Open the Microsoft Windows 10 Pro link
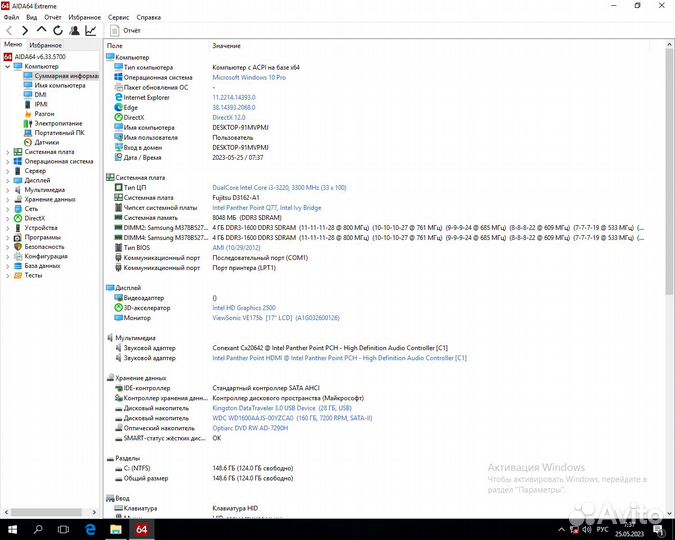The image size is (675, 540). (249, 78)
